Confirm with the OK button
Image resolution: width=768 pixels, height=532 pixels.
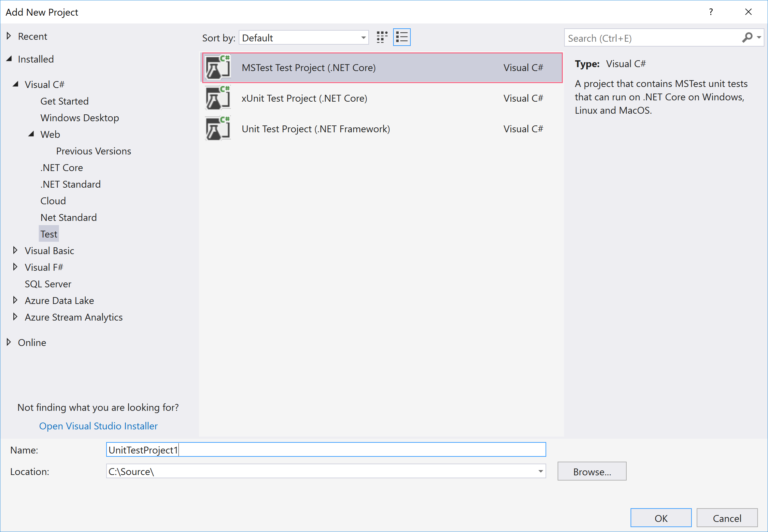click(x=661, y=518)
